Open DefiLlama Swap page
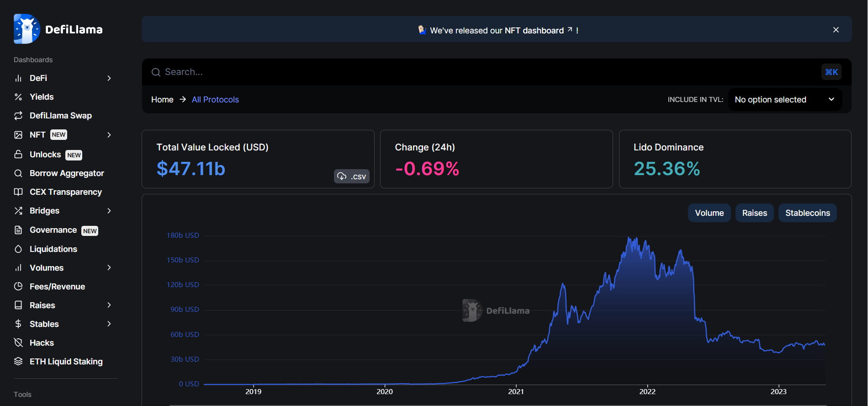Screen dimensions: 868x406 point(61,116)
